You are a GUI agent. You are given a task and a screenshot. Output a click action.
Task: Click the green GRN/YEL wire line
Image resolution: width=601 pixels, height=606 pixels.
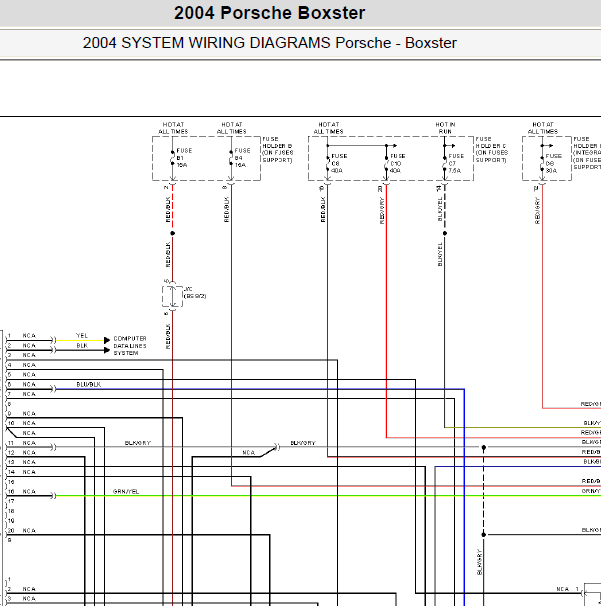pyautogui.click(x=329, y=495)
